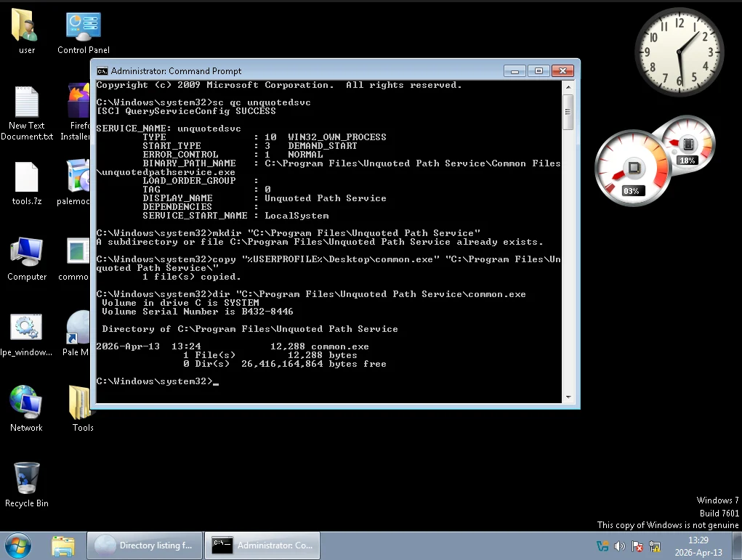
Task: Close the Command Prompt window
Action: 562,71
